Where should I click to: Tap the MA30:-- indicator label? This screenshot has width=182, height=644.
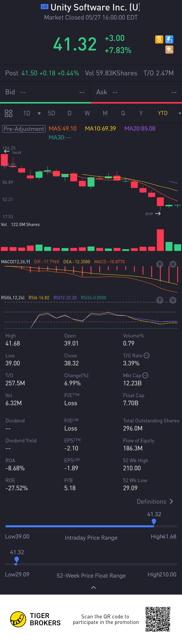tap(60, 137)
